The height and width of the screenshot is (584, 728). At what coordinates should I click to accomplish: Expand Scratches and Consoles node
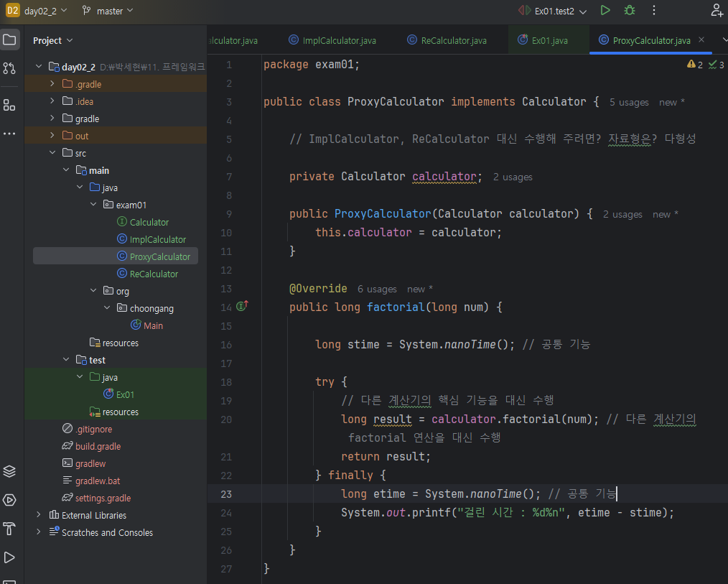click(x=39, y=532)
